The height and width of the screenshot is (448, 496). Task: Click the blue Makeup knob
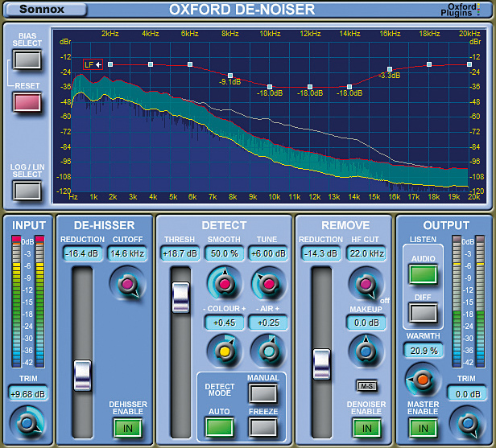(x=366, y=351)
